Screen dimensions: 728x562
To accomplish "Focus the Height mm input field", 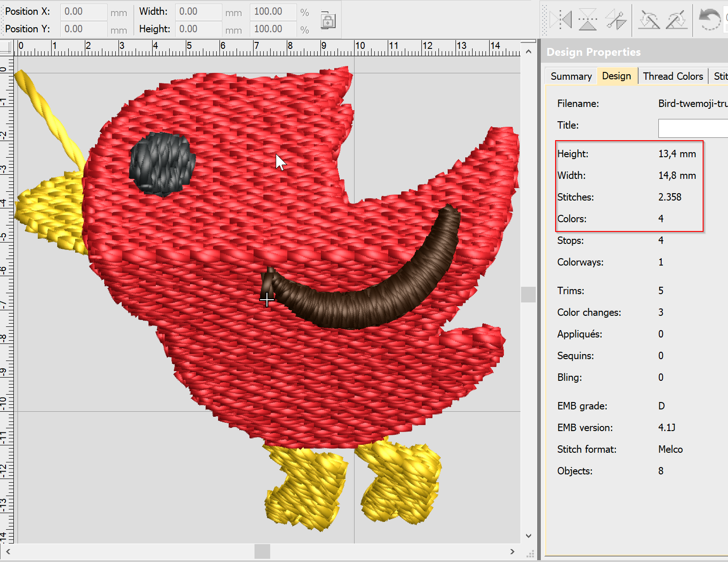I will (198, 29).
